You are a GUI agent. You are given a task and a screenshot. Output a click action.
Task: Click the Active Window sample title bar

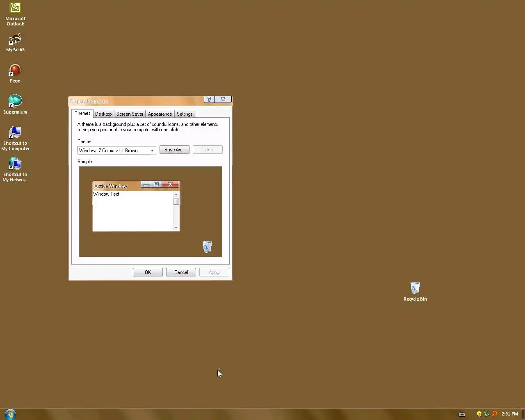(x=116, y=186)
